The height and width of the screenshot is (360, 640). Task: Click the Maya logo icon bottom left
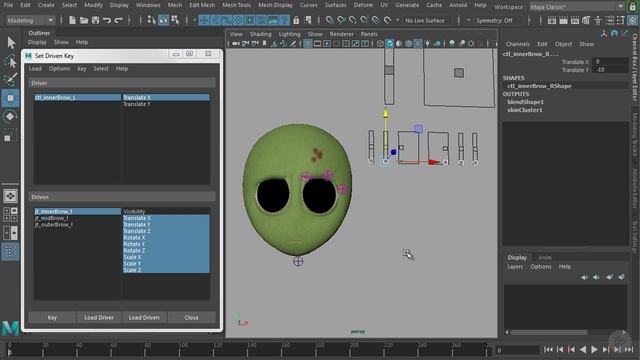[x=10, y=328]
